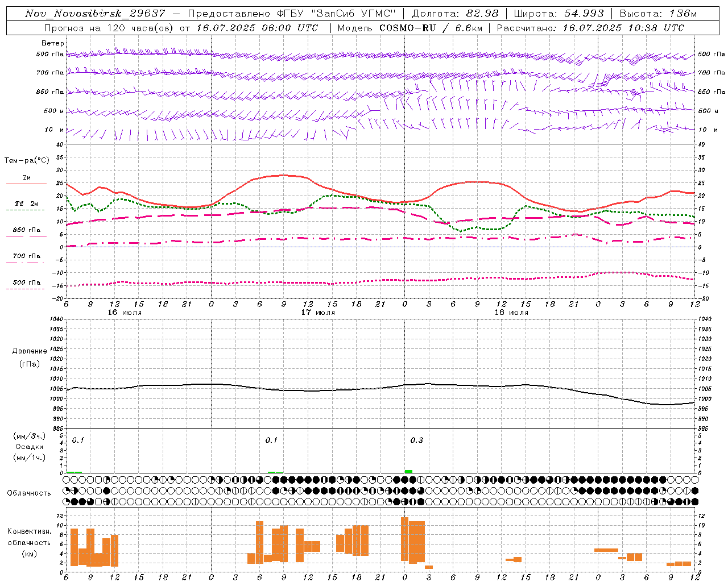Click the red 2м temperature legend line

tap(26, 184)
